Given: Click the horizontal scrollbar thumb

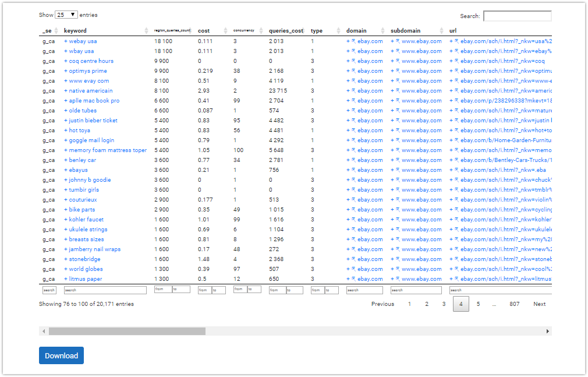Looking at the screenshot, I should pos(127,331).
